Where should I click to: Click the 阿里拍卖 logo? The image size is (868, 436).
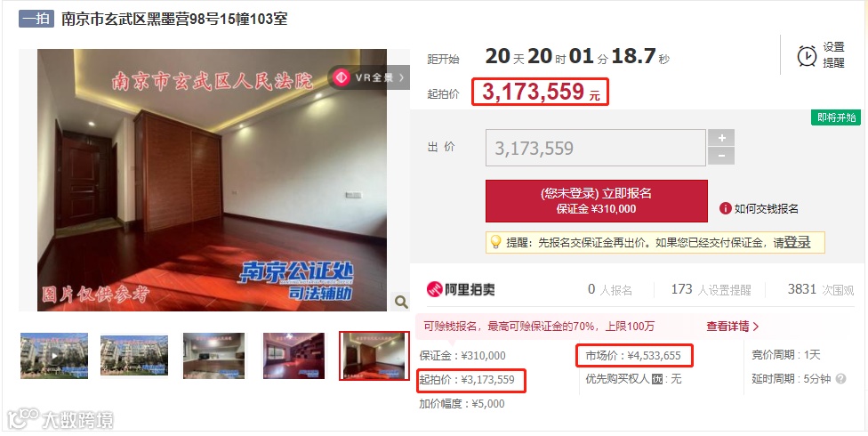tap(461, 289)
